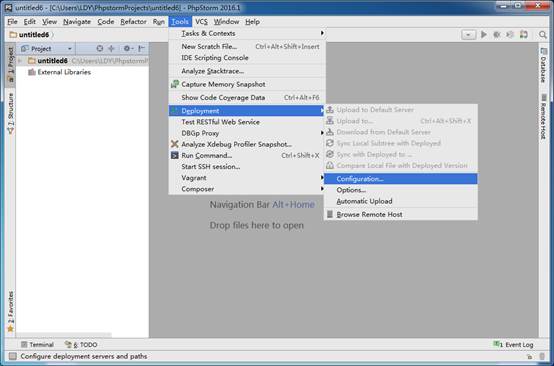Click Download from Default Server entry
Image resolution: width=554 pixels, height=366 pixels.
coord(401,132)
